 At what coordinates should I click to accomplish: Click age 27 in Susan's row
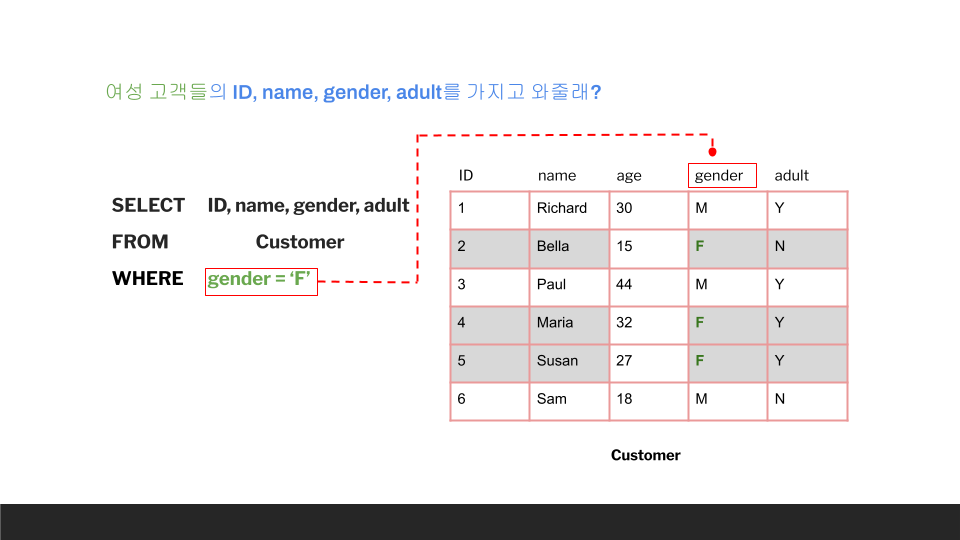coord(649,363)
